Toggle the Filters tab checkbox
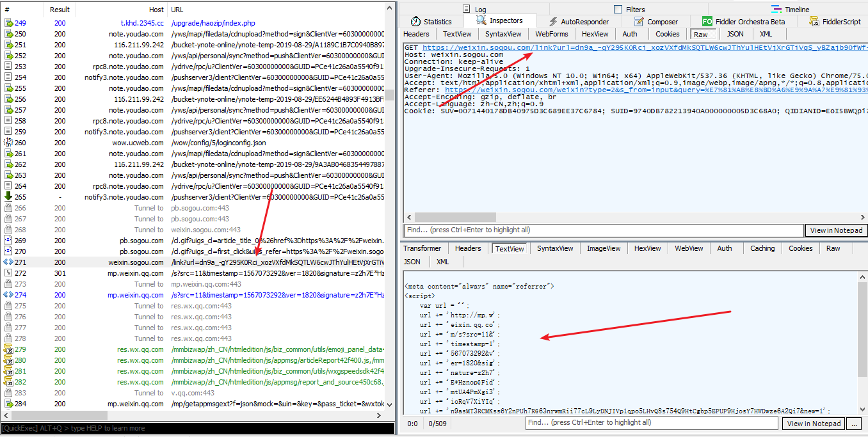The image size is (868, 437). [618, 10]
